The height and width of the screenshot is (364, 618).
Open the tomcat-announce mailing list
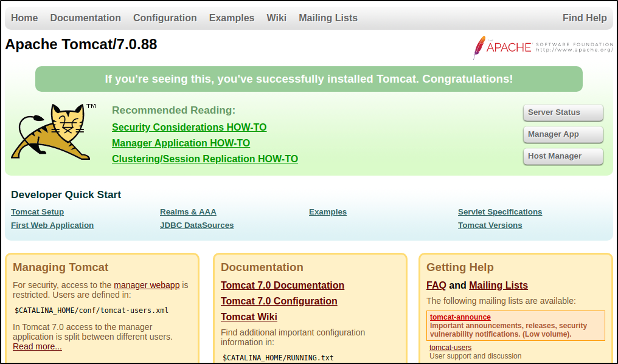click(460, 317)
